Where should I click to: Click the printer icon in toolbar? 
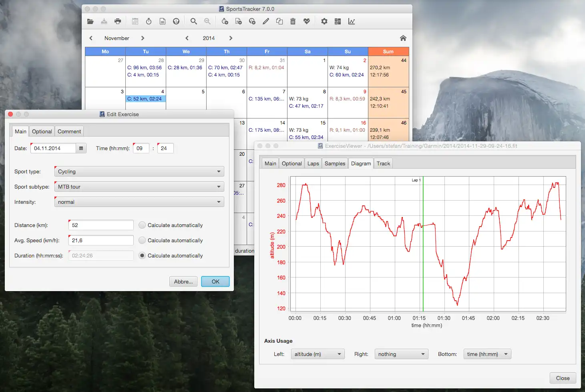click(x=118, y=22)
